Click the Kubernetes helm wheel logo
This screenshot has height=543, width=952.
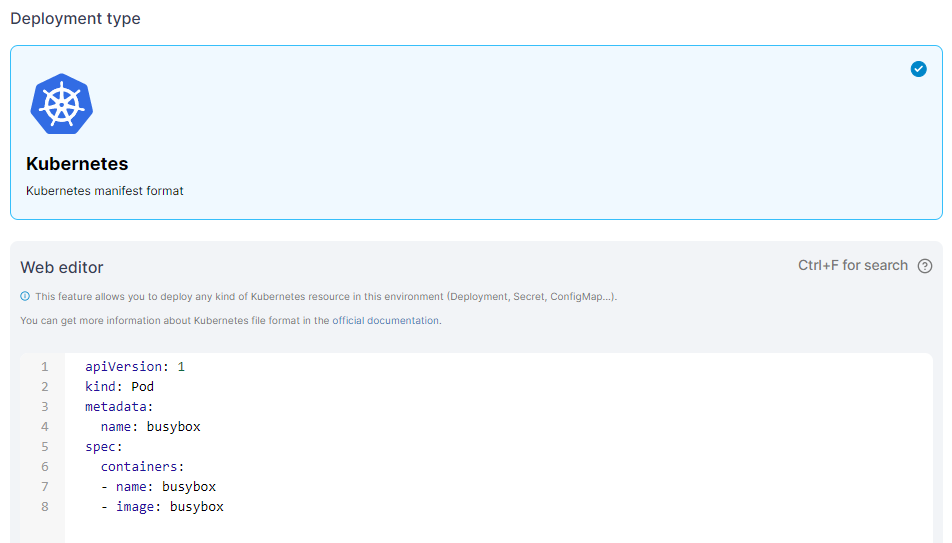coord(61,104)
